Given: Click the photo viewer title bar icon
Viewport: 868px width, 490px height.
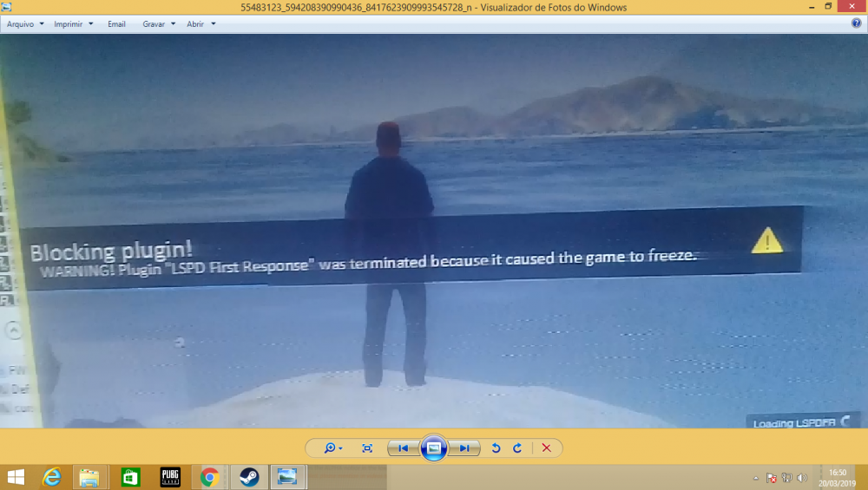Looking at the screenshot, I should pyautogui.click(x=7, y=7).
